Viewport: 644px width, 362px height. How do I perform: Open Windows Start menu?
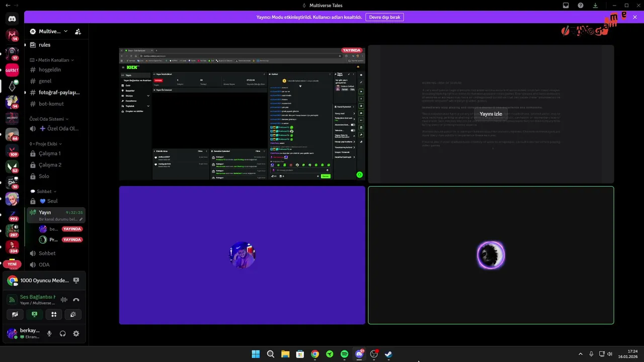pos(256,354)
